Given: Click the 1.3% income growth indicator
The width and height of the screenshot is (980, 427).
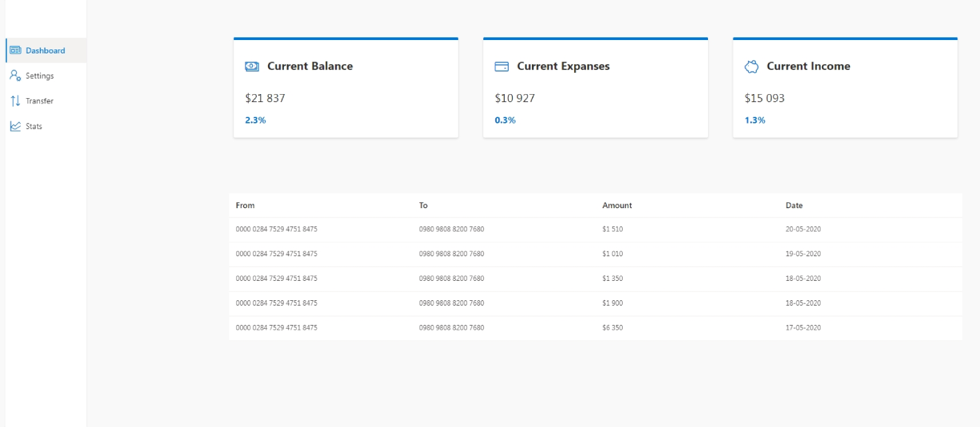Looking at the screenshot, I should pos(756,120).
